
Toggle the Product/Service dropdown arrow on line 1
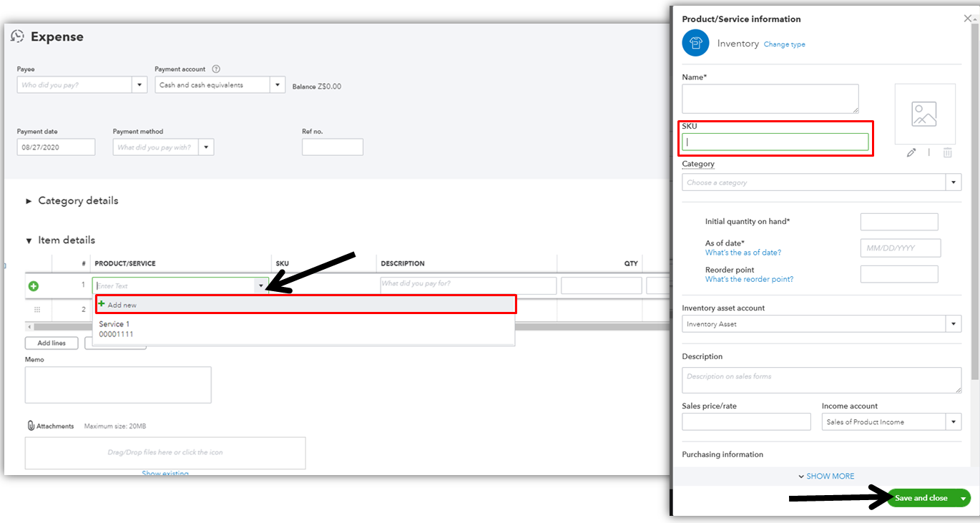(x=261, y=286)
